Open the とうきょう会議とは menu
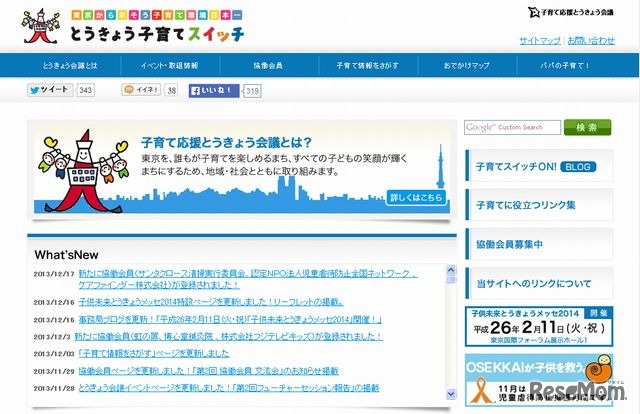Viewport: 640px width, 414px height. [70, 65]
